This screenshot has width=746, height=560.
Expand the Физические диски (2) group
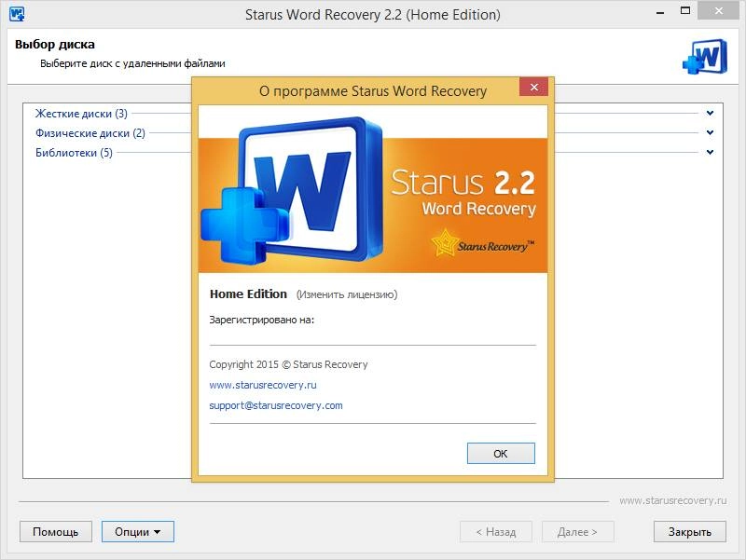point(90,133)
